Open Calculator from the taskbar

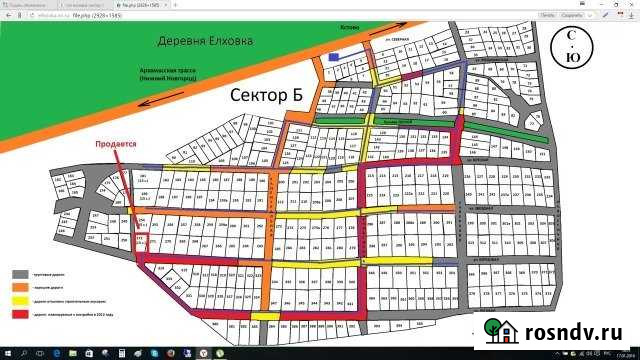(x=122, y=353)
